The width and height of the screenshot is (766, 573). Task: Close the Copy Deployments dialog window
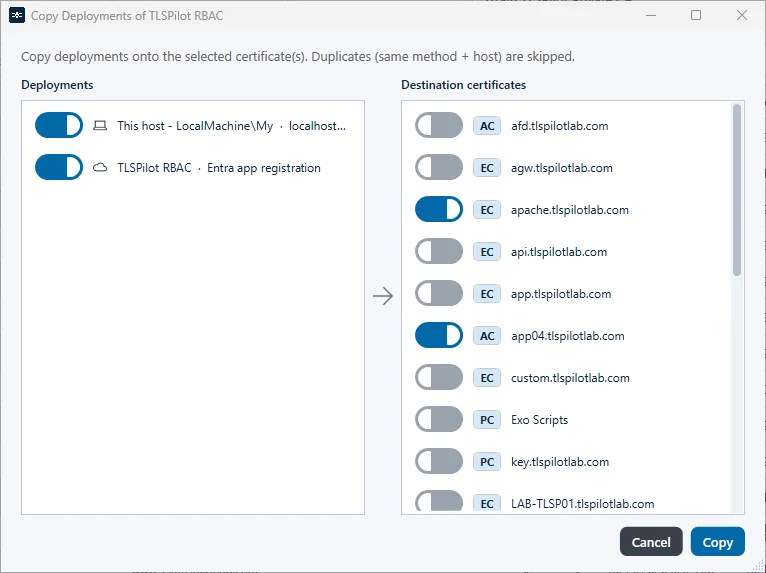point(742,15)
